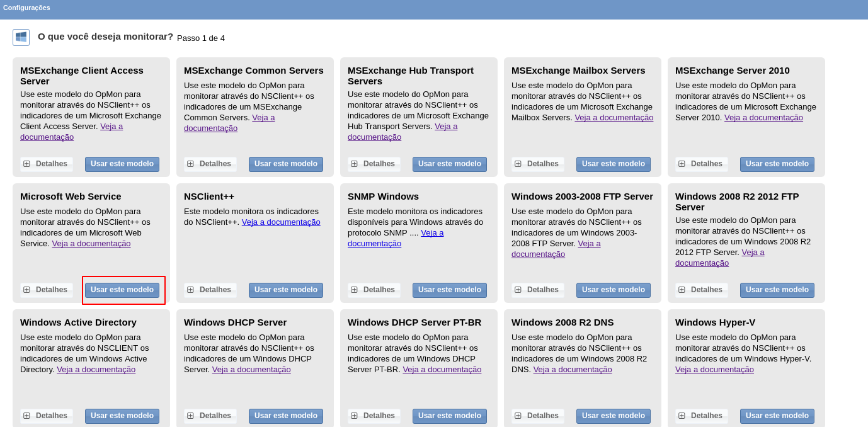
Task: Open documentation link for MSExchange Mailbox Servers
Action: click(x=614, y=118)
